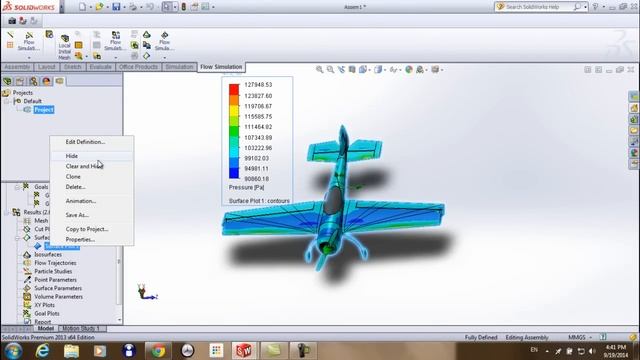Collapse the Goals tree node
The image size is (640, 360).
[17, 187]
